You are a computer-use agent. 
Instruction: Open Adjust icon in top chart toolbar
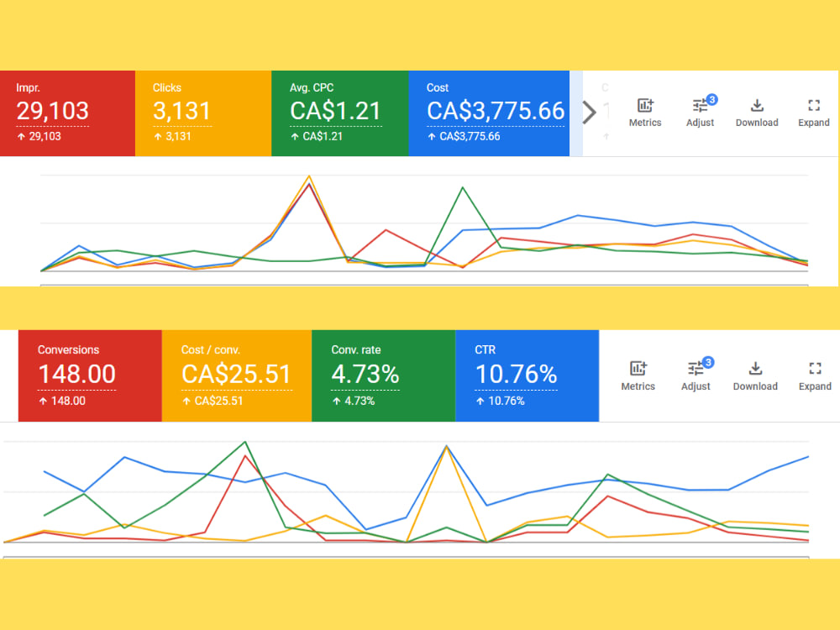pyautogui.click(x=700, y=106)
